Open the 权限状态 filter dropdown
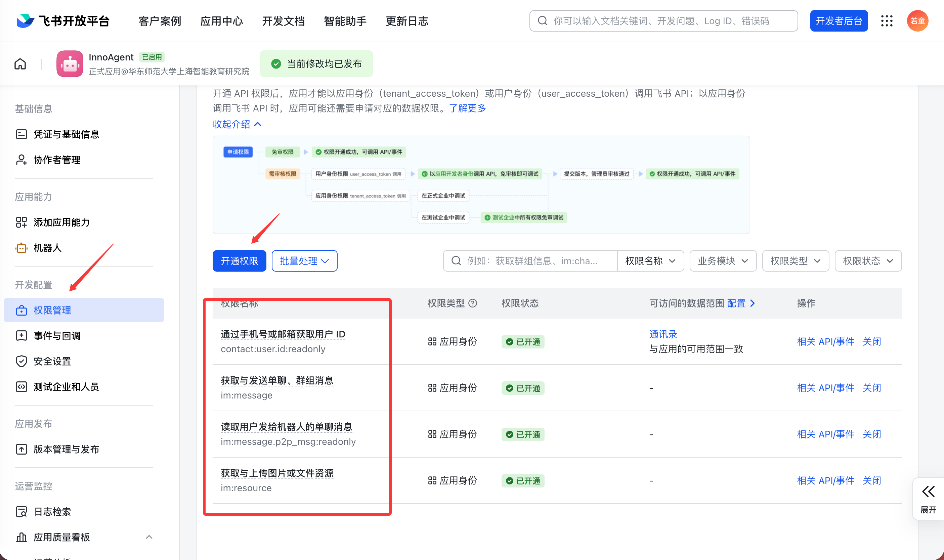 coord(868,261)
